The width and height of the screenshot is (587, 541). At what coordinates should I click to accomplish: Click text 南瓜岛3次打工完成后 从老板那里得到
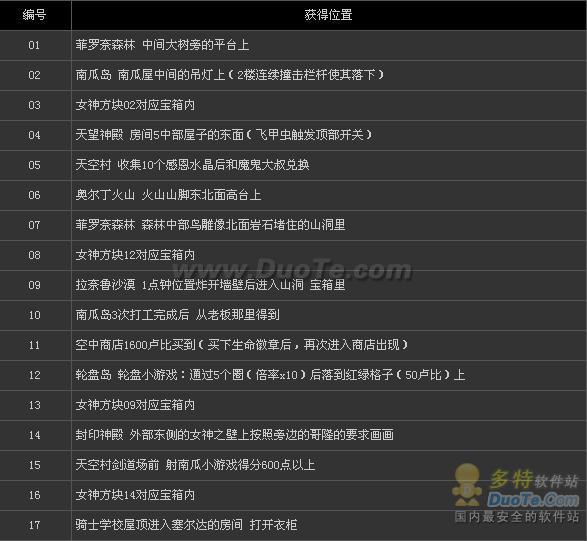tap(177, 315)
